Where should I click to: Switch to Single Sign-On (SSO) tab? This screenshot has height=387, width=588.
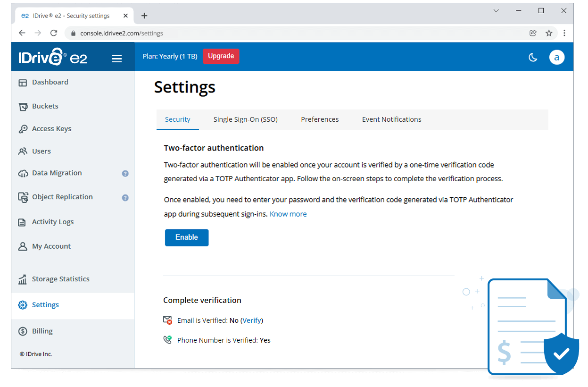coord(245,119)
